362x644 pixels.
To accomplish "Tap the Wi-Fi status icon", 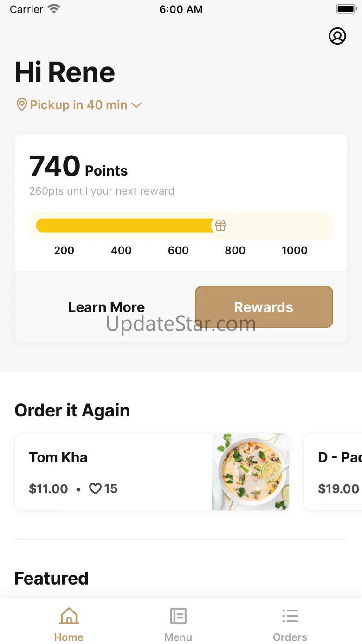I will tap(54, 9).
